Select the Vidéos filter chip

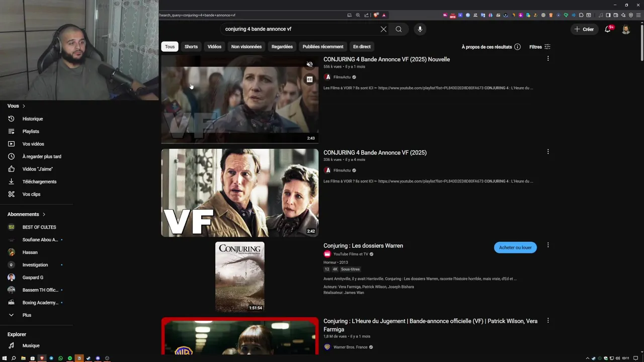(214, 47)
